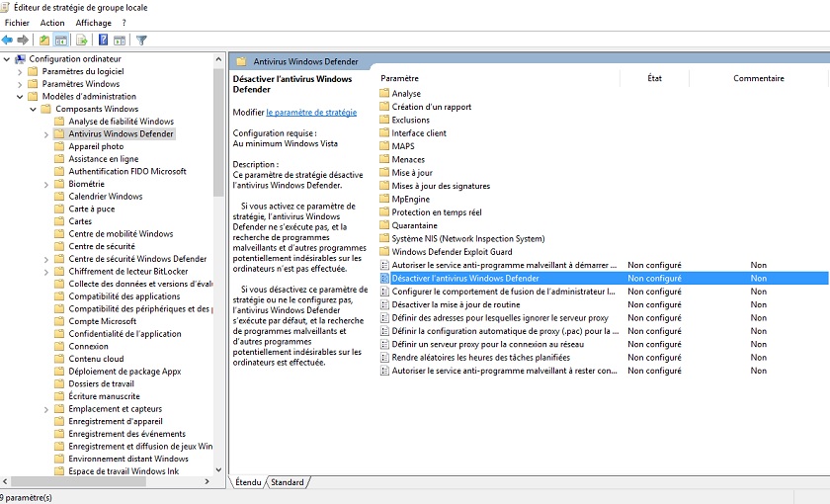Open the 'Création d'un rapport' folder
This screenshot has height=504, width=830.
[x=431, y=107]
